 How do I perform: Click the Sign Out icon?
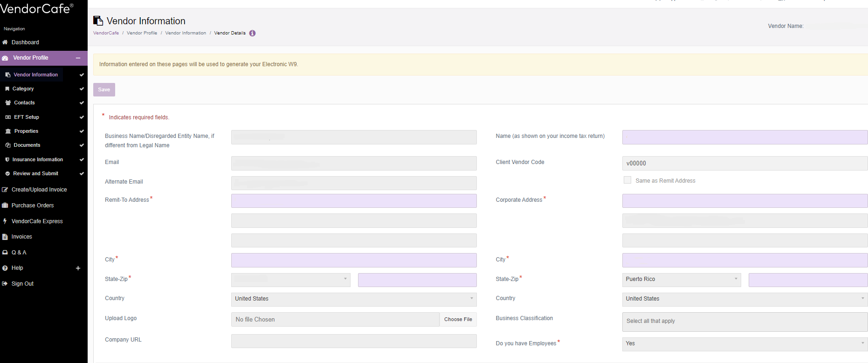5,284
